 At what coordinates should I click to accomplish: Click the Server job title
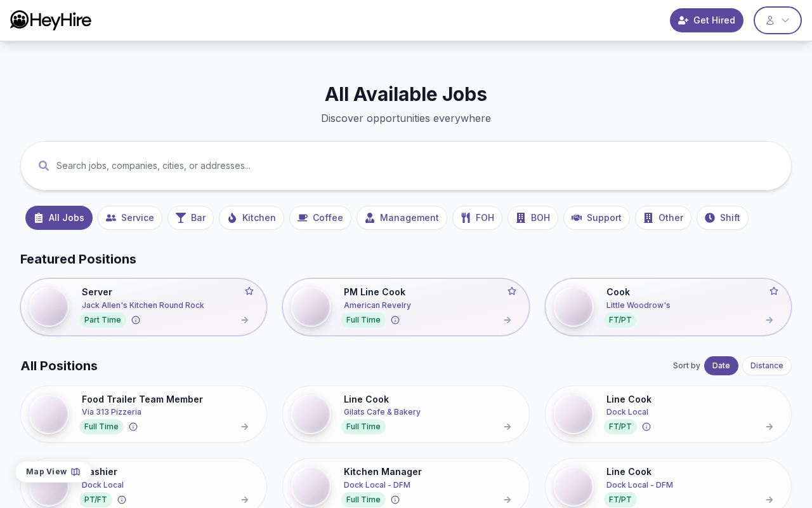point(97,292)
